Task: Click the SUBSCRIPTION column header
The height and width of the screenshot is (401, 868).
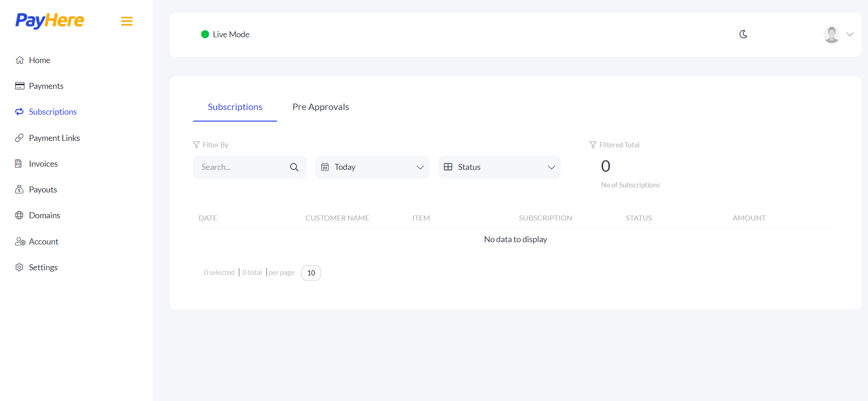Action: tap(545, 218)
